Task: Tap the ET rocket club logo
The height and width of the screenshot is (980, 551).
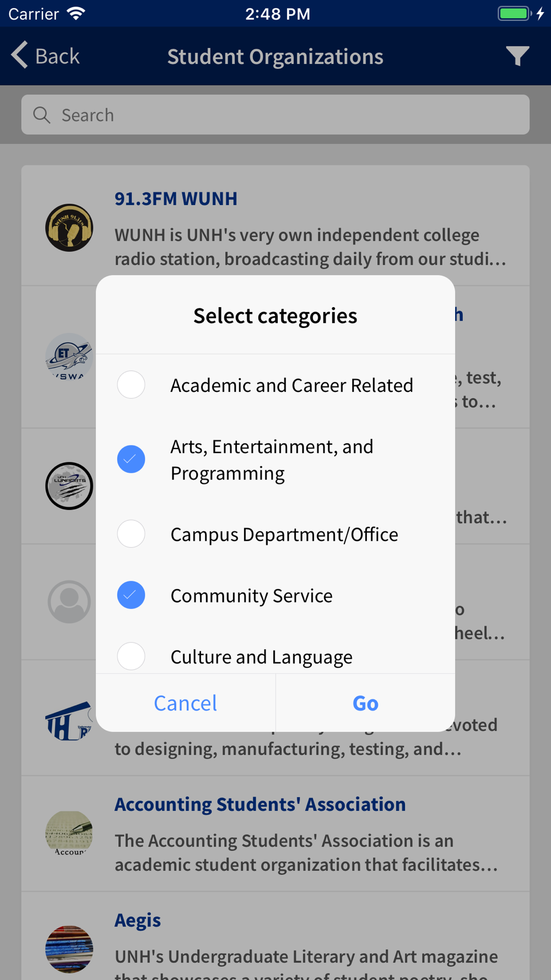Action: pyautogui.click(x=69, y=356)
